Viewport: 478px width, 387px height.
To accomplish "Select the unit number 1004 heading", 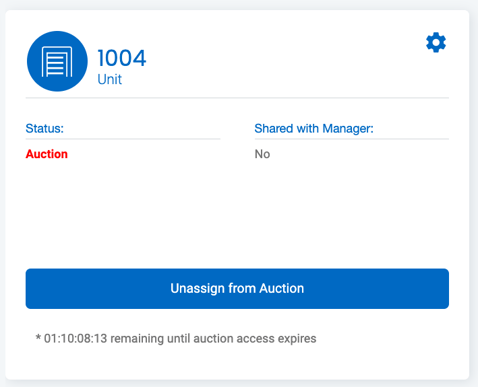I will 122,58.
